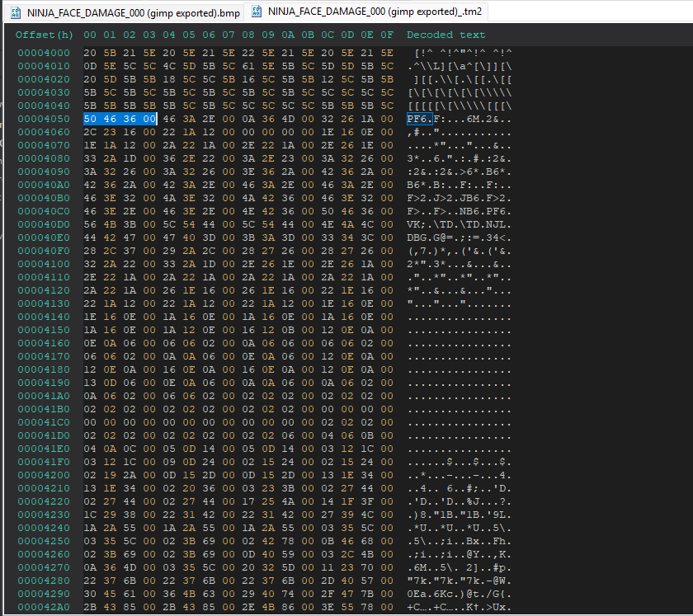Click the 0F hex column header
The image size is (693, 616).
(387, 35)
